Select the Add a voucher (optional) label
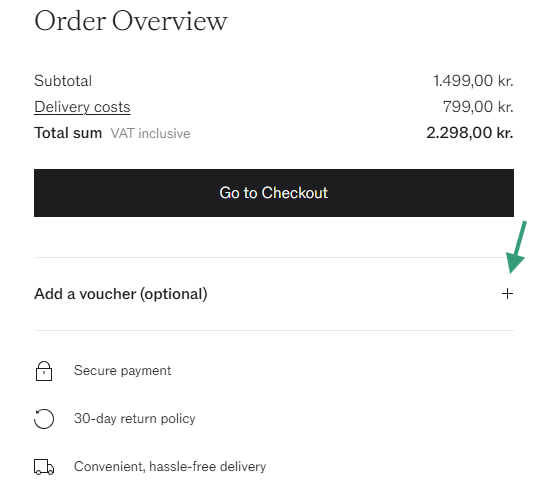This screenshot has width=540, height=490. click(x=121, y=294)
